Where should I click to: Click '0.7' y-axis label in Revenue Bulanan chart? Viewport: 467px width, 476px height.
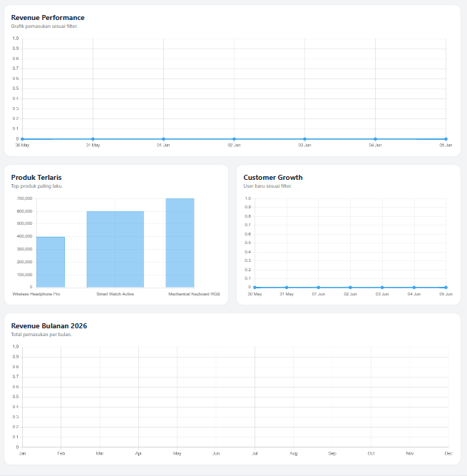coord(16,377)
